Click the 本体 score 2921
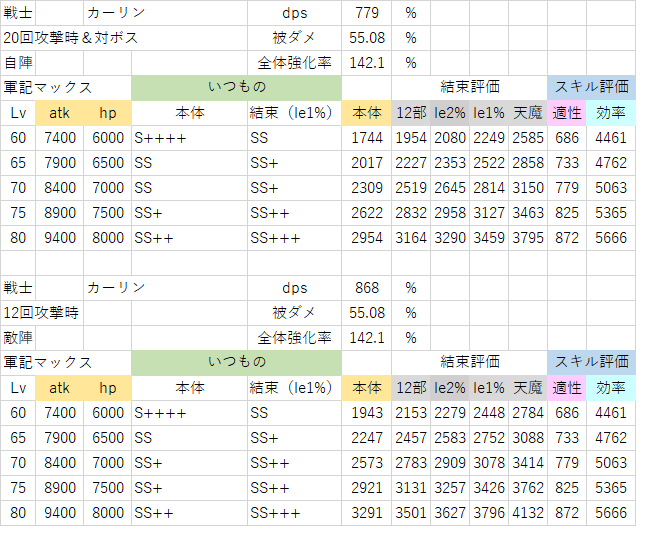This screenshot has height=544, width=652. click(x=366, y=488)
